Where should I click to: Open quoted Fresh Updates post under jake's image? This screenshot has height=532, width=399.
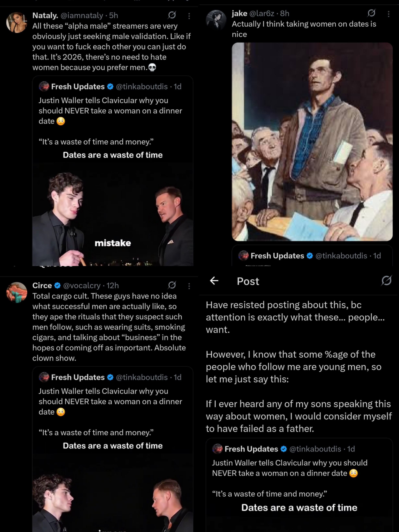(312, 256)
